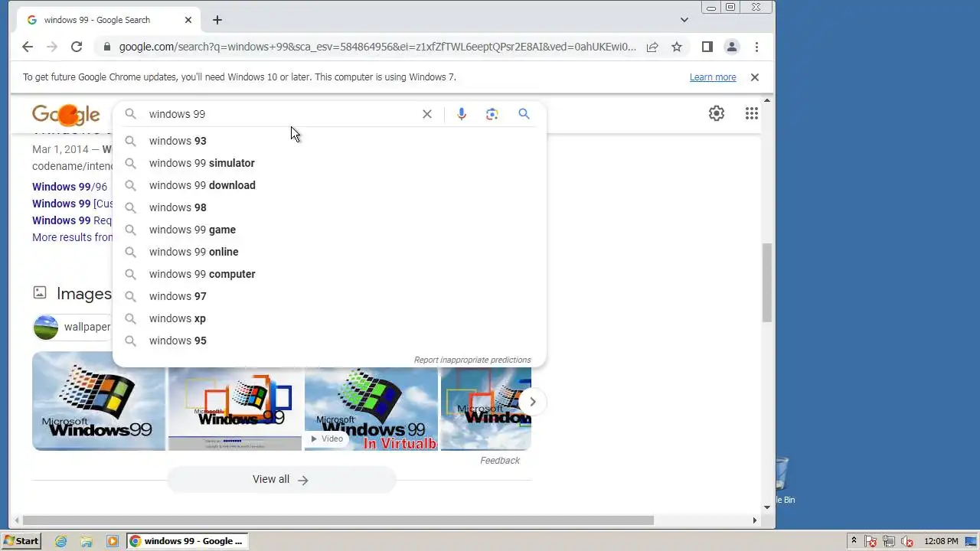Open the Chrome three-dot menu
This screenshot has width=980, height=551.
point(756,47)
